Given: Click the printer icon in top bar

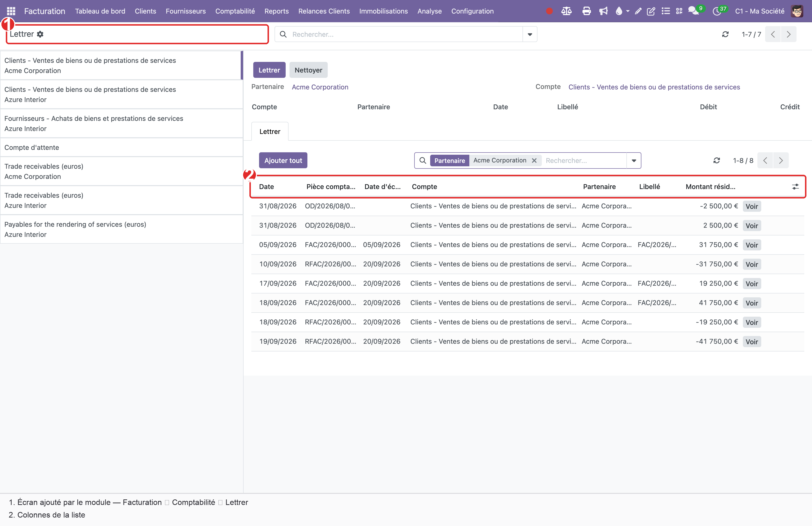Looking at the screenshot, I should tap(587, 11).
